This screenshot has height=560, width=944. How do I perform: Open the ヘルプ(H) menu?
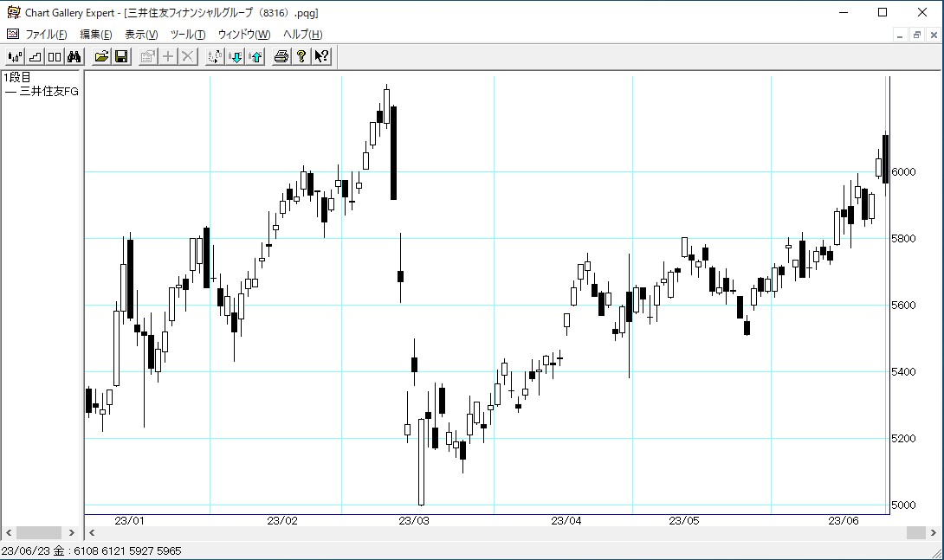coord(303,35)
